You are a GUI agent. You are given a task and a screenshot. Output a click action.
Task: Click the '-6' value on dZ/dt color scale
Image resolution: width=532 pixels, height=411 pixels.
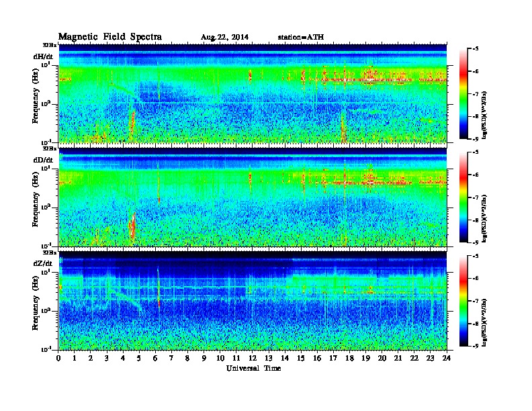[476, 278]
